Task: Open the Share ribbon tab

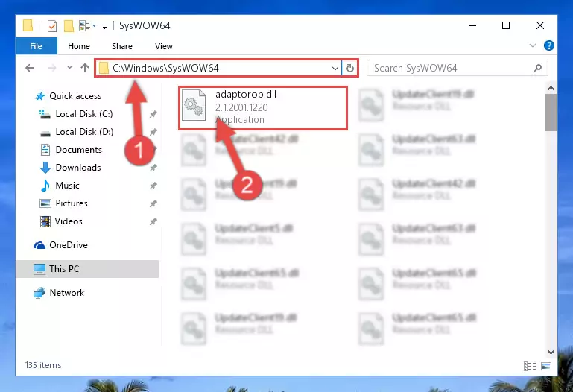Action: [122, 46]
